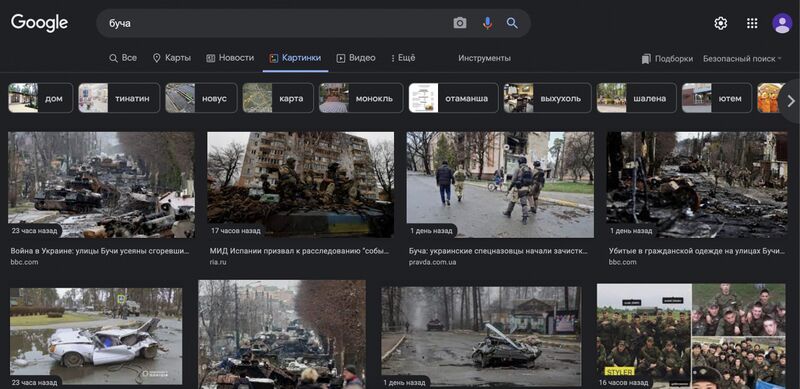Viewport: 800px width, 389px height.
Task: Click the '16 часов назад' time badge
Action: 624,382
